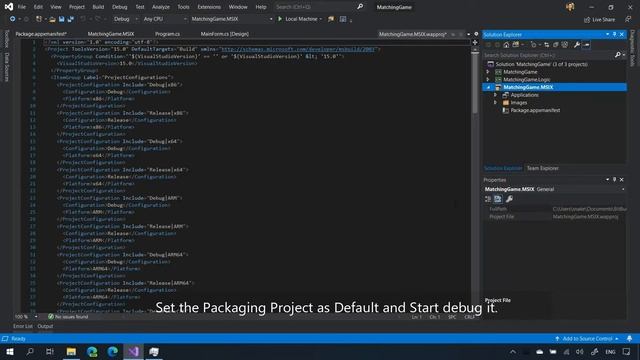Click Alphabetical sort icon in Properties panel

498,199
